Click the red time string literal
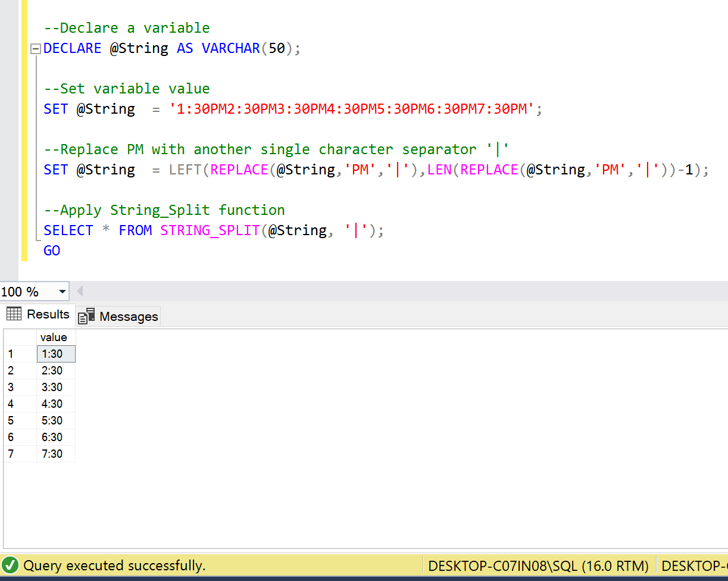Image resolution: width=728 pixels, height=581 pixels. click(x=352, y=109)
